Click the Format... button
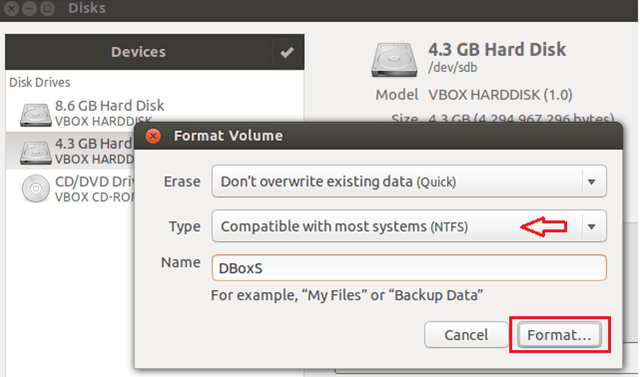The image size is (640, 377). coord(559,335)
